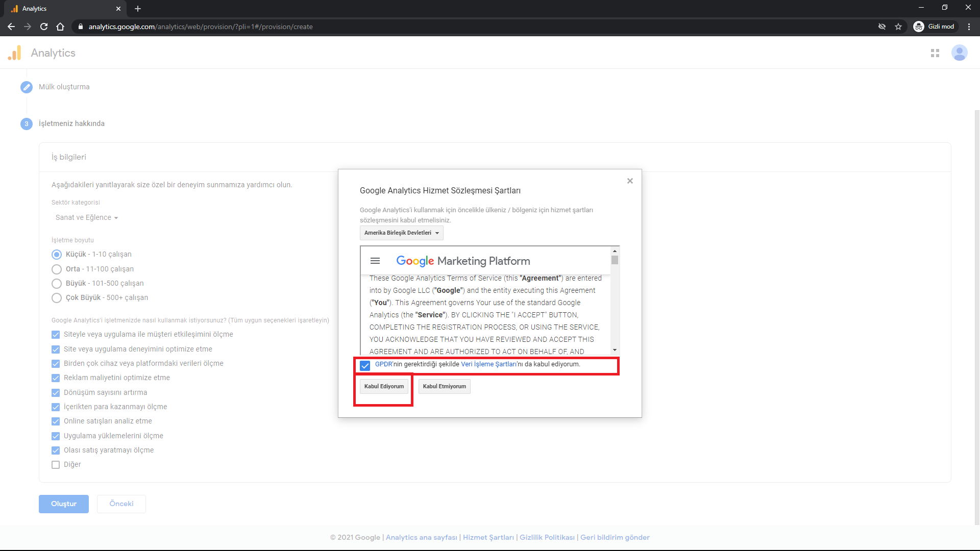Select Çok Büyük 500+ çalışan radio button

(57, 298)
